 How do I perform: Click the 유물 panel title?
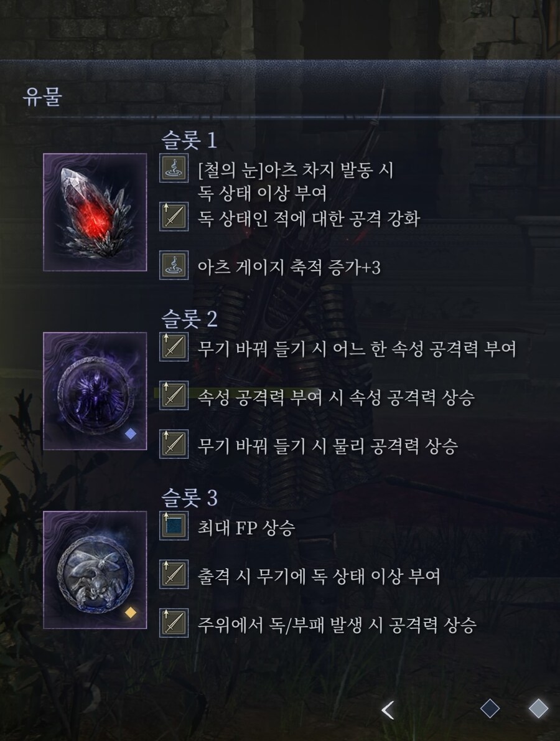click(x=42, y=97)
